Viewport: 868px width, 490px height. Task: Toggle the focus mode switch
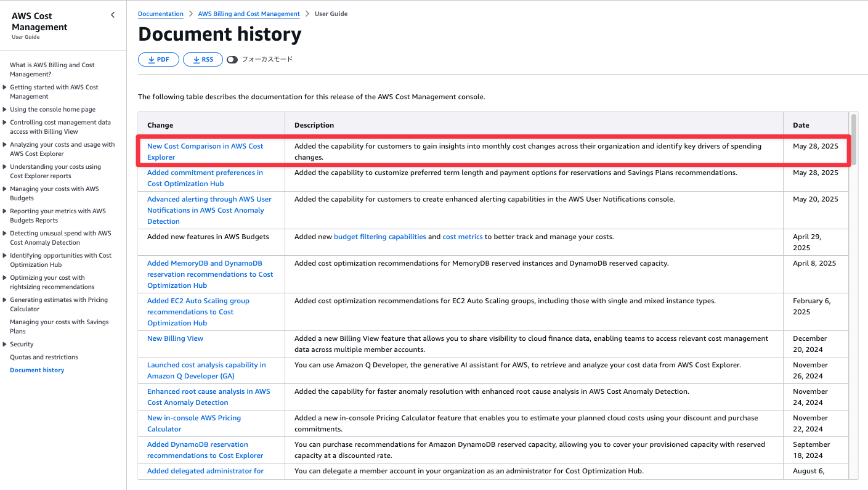coord(232,60)
